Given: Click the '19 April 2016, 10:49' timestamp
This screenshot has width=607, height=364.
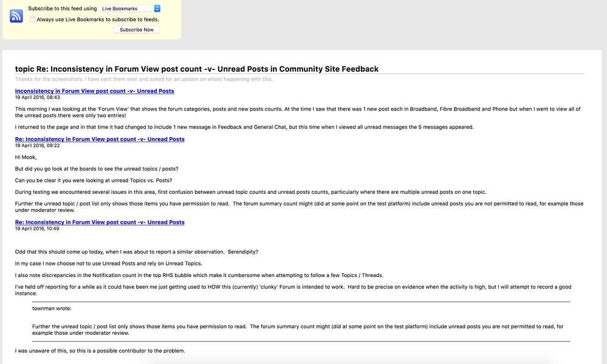Looking at the screenshot, I should 38,228.
